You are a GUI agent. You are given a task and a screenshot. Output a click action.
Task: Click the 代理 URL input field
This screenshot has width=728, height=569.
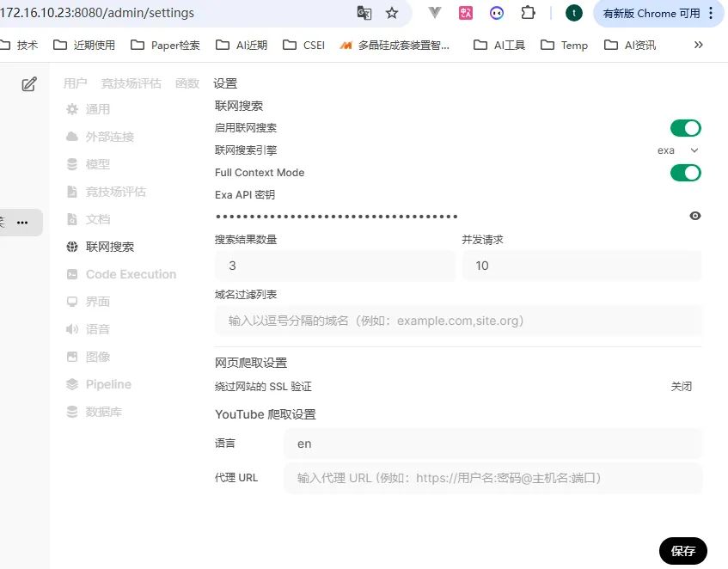coord(492,478)
